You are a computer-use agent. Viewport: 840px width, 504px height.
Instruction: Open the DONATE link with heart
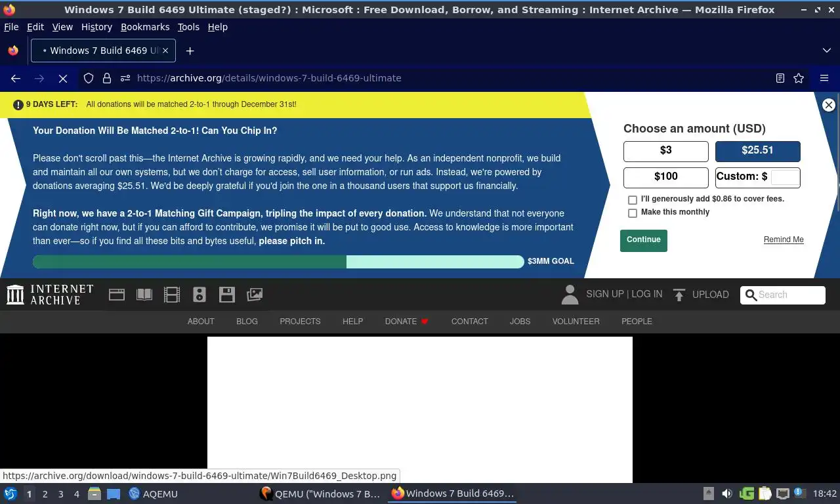[407, 322]
